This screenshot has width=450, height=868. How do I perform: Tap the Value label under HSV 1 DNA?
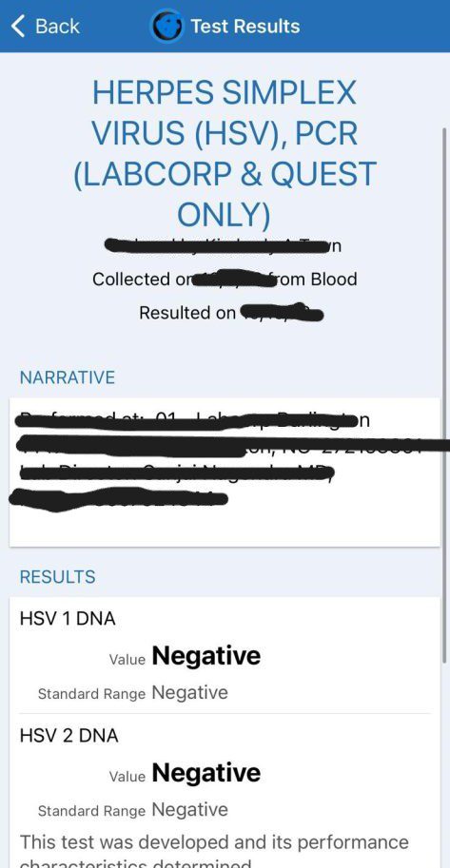point(127,659)
